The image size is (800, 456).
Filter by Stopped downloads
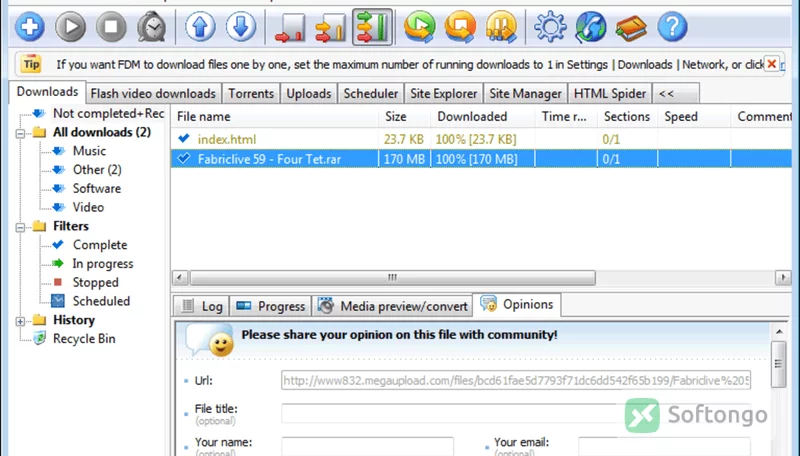coord(95,283)
